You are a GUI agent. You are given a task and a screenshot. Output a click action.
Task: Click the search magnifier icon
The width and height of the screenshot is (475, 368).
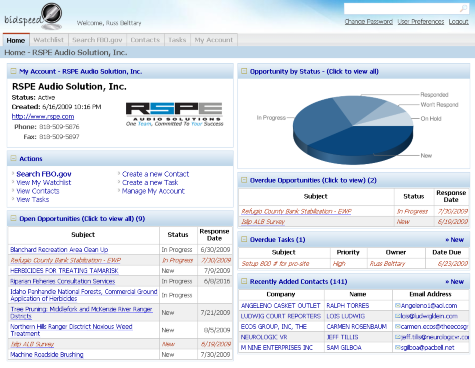pos(463,9)
